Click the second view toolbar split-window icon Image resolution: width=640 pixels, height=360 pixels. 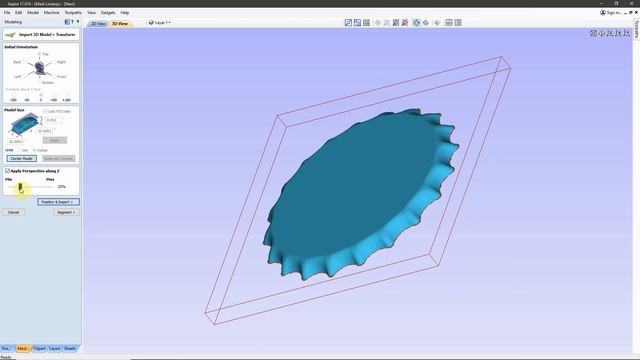click(358, 23)
